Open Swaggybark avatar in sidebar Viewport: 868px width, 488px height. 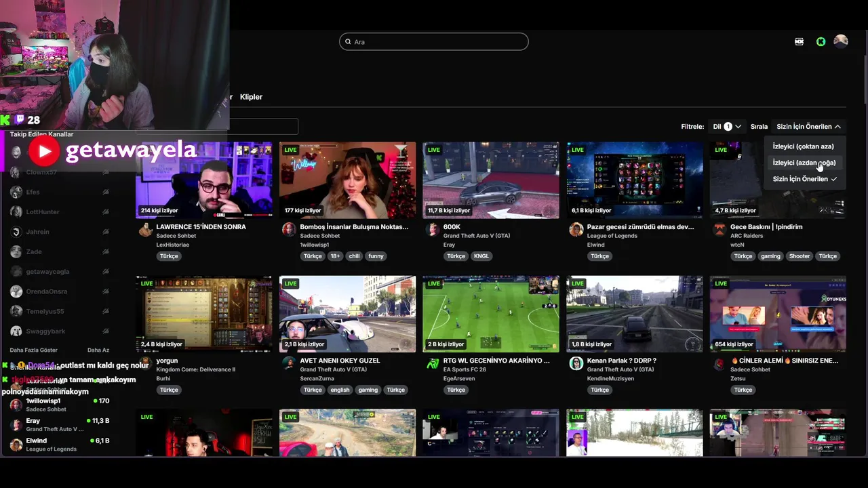coord(16,331)
